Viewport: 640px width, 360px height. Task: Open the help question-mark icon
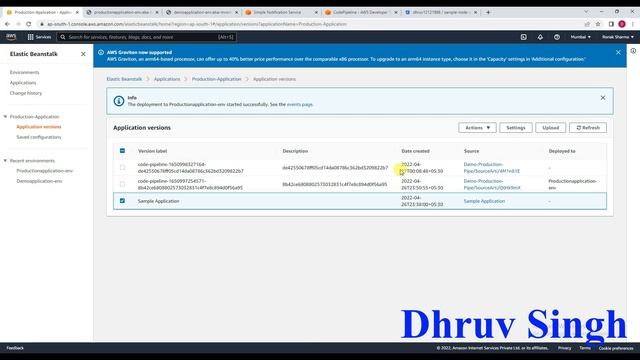(x=557, y=37)
